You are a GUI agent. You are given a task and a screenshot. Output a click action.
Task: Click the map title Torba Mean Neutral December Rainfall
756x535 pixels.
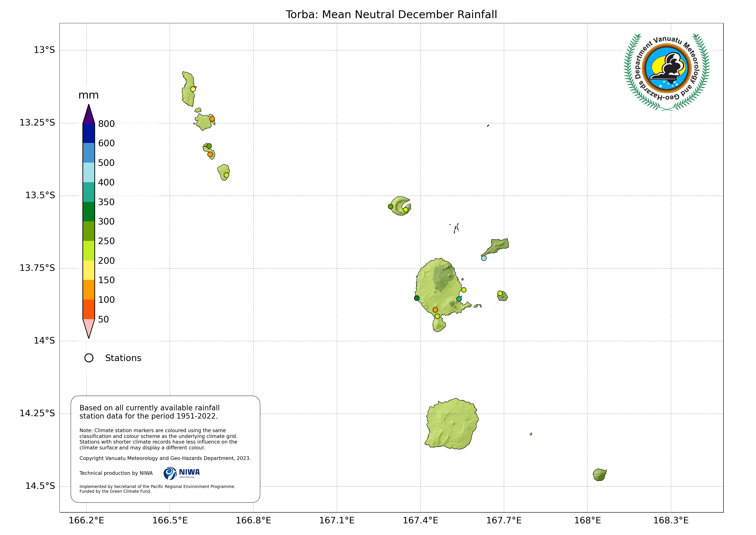coord(391,14)
